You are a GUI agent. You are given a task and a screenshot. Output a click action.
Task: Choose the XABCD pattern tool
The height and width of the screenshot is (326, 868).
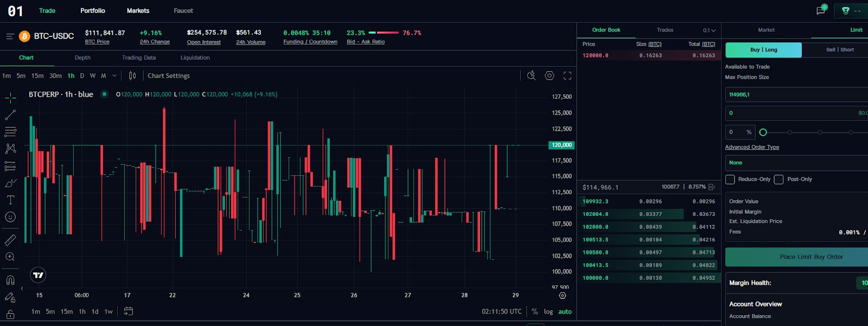[x=10, y=149]
